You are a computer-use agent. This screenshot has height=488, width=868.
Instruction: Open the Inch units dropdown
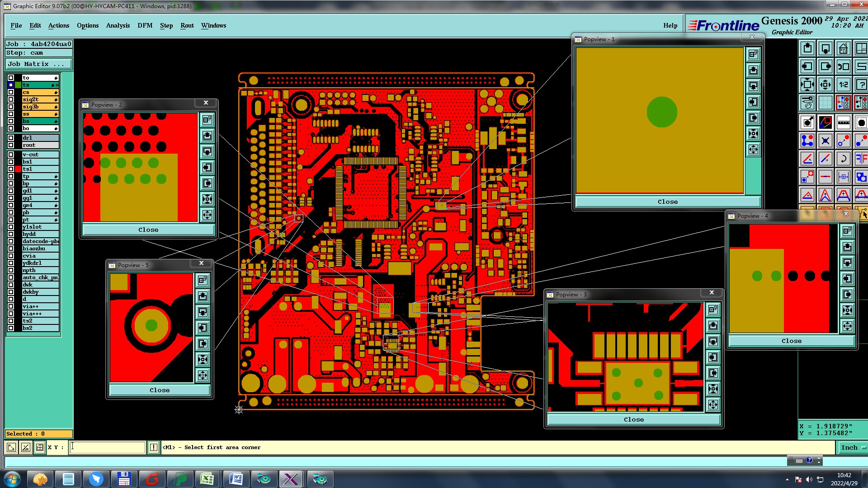(852, 447)
